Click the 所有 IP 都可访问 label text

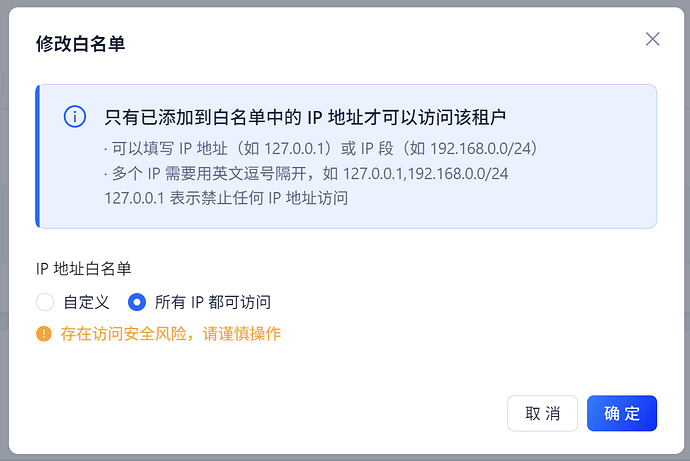213,302
